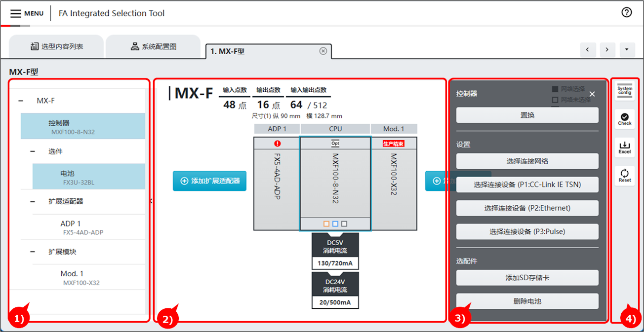Collapse the MX-F tree root

21,101
